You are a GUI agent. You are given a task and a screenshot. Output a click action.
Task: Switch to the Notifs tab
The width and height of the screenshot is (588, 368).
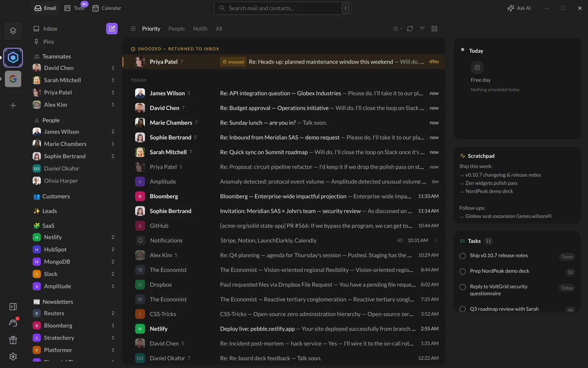click(200, 29)
